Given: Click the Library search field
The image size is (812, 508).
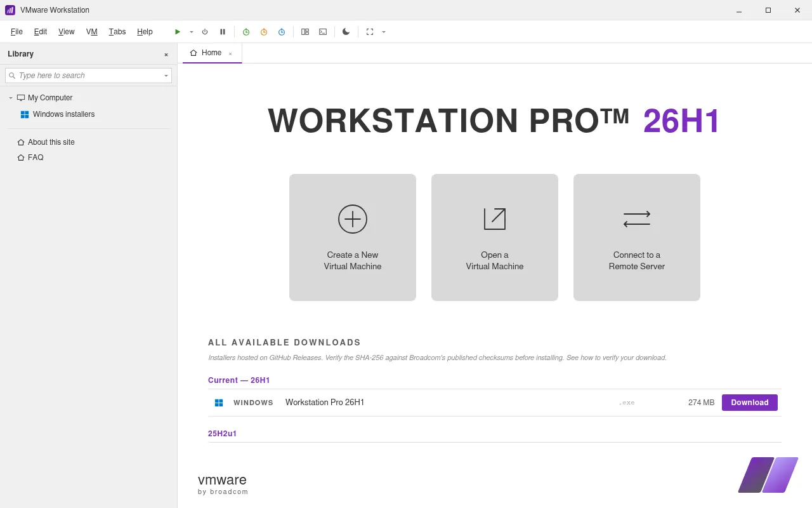Looking at the screenshot, I should [x=88, y=76].
